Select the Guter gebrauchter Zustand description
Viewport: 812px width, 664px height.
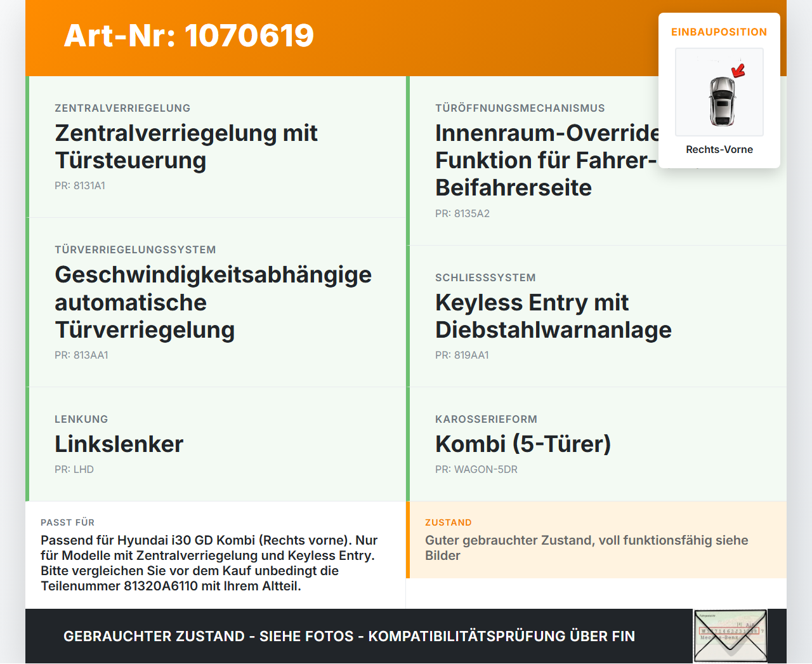(x=587, y=548)
